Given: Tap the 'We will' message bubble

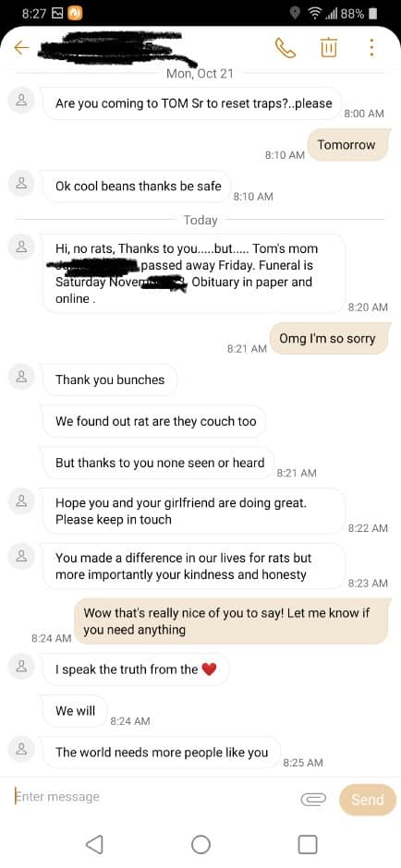Looking at the screenshot, I should (x=75, y=711).
